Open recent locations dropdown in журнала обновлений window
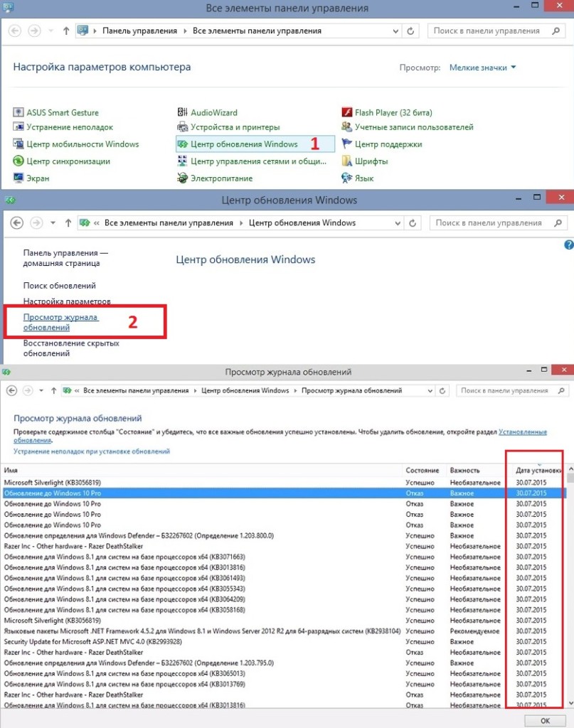This screenshot has height=728, width=574. (41, 390)
